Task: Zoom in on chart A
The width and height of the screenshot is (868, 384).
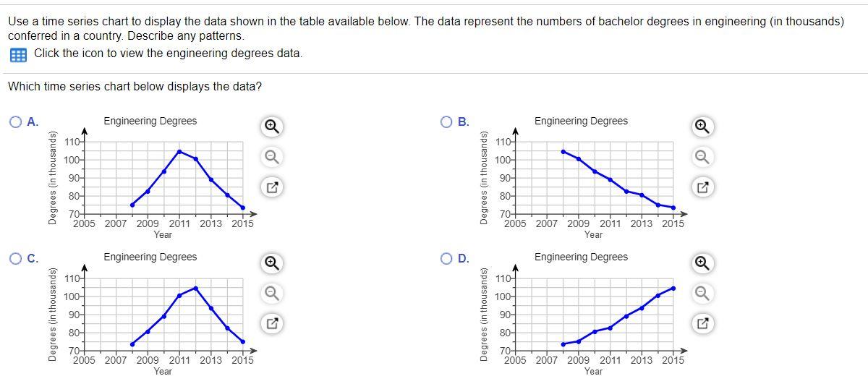Action: point(271,127)
